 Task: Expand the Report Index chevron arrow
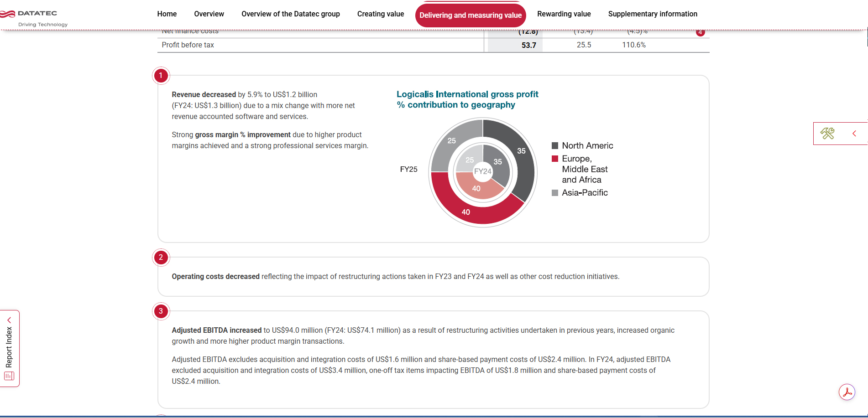click(x=9, y=320)
